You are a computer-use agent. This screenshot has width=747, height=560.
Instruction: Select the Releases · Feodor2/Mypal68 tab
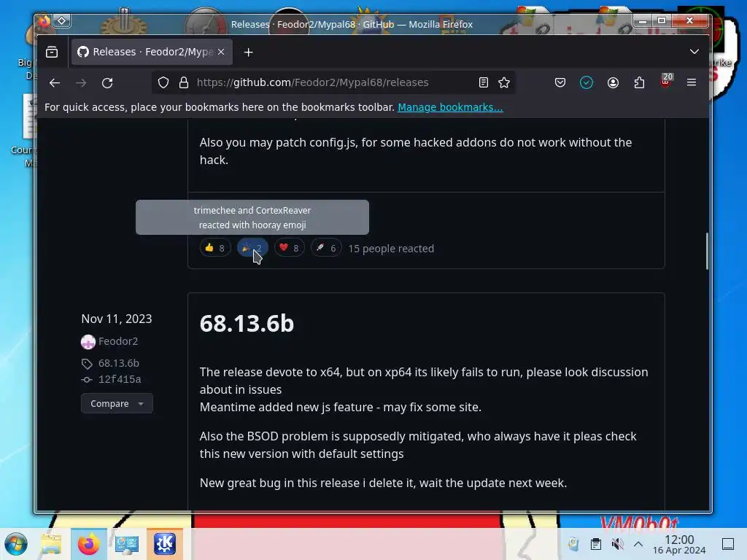coord(152,52)
